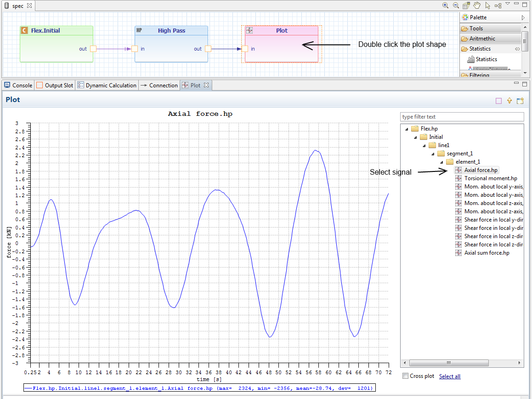Click the zoom in magnifier icon
Image resolution: width=532 pixels, height=399 pixels.
coord(445,6)
